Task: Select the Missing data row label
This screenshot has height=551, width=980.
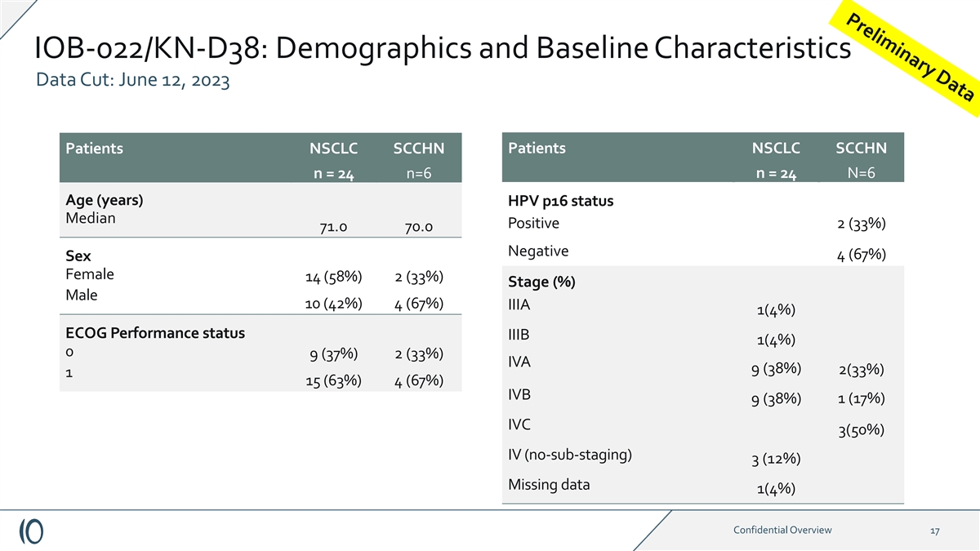Action: point(548,484)
